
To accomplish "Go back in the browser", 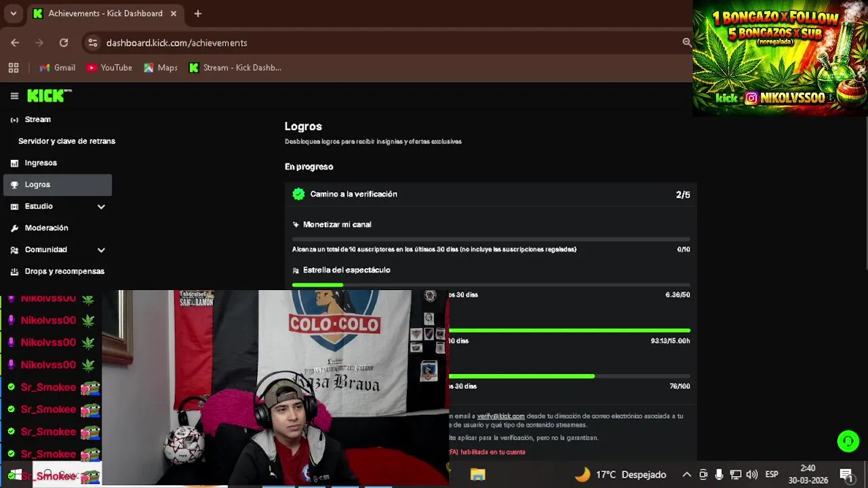I will 15,43.
